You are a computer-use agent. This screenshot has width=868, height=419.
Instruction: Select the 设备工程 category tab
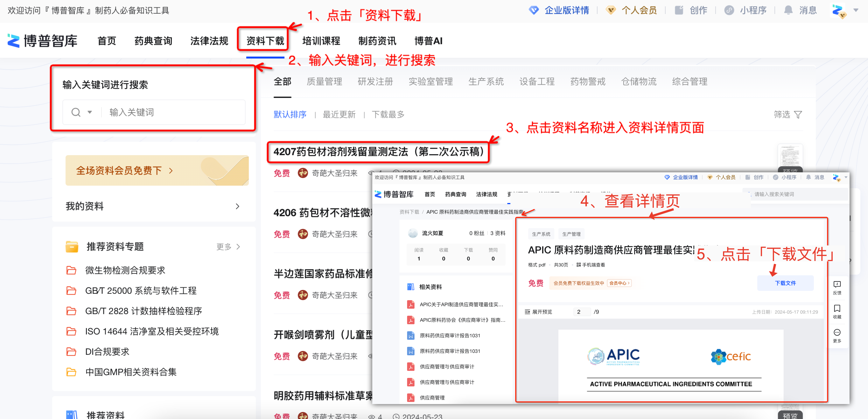coord(537,81)
